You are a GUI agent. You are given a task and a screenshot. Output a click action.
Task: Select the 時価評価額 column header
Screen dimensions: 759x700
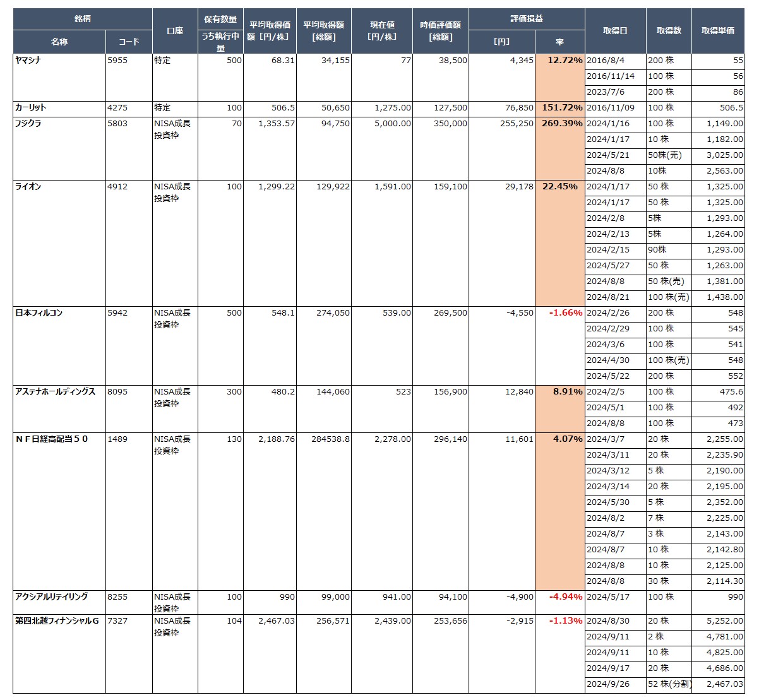click(440, 31)
